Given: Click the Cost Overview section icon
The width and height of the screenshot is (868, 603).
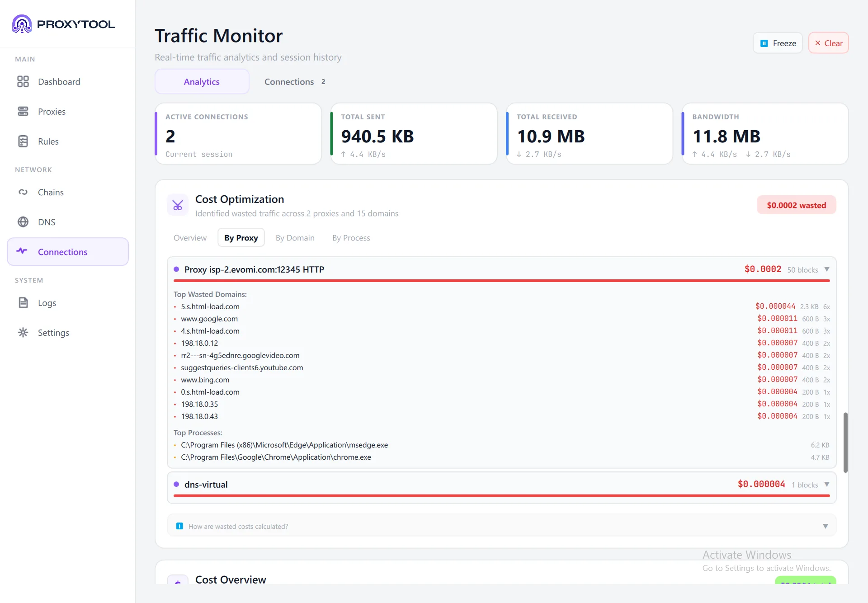Looking at the screenshot, I should click(x=178, y=580).
